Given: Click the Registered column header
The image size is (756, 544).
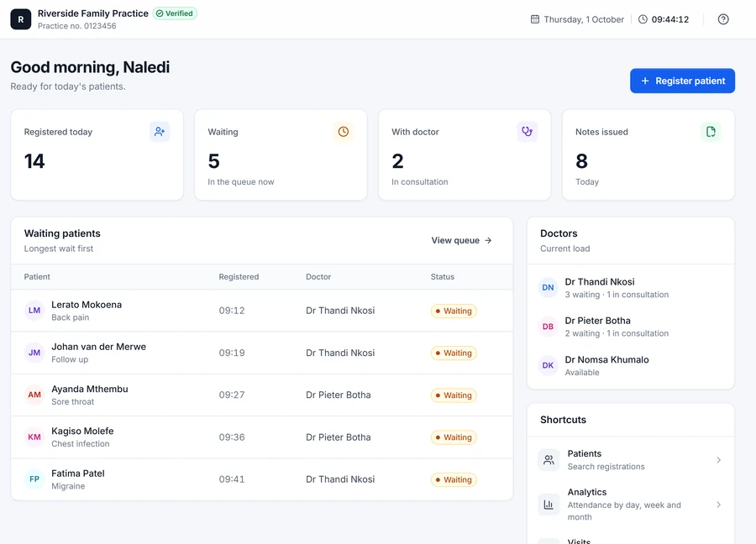Looking at the screenshot, I should pos(239,276).
